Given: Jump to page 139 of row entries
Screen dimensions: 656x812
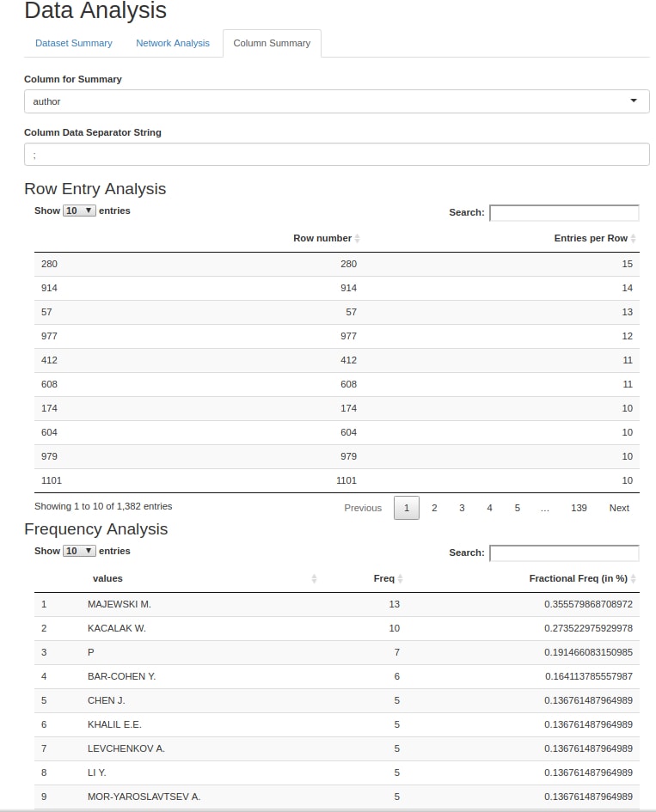Looking at the screenshot, I should 579,508.
